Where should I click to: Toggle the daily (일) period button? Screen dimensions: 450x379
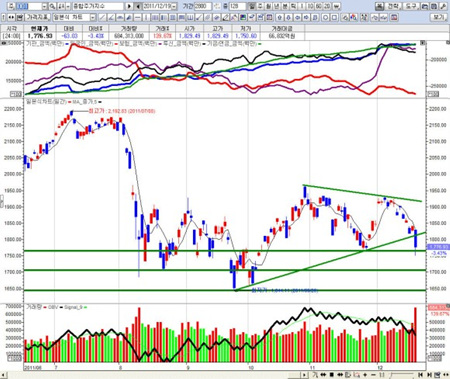(252, 6)
